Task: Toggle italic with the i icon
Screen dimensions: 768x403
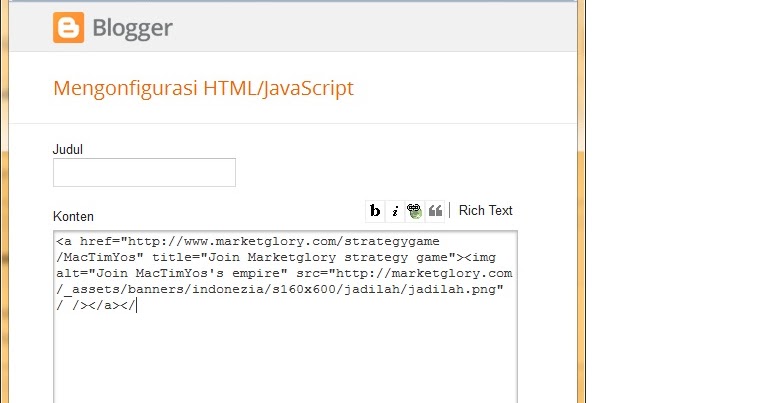Action: point(395,211)
